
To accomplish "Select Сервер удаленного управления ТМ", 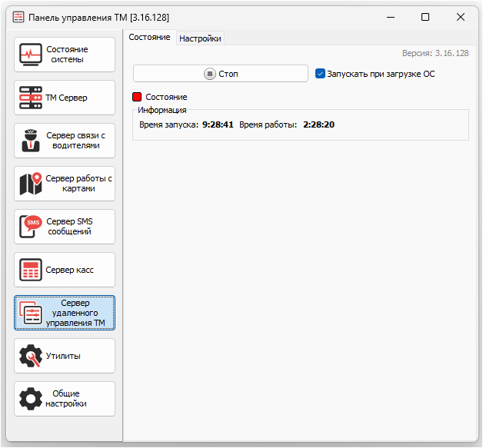I will click(x=65, y=313).
